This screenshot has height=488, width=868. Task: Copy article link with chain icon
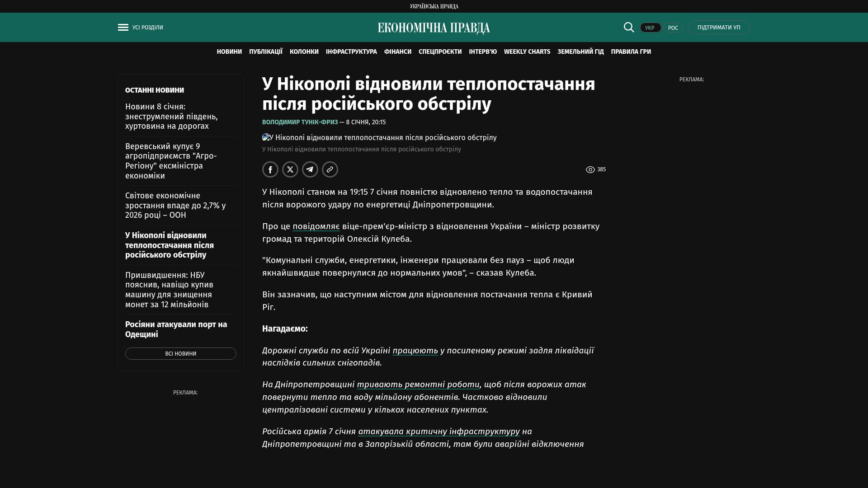tap(330, 169)
